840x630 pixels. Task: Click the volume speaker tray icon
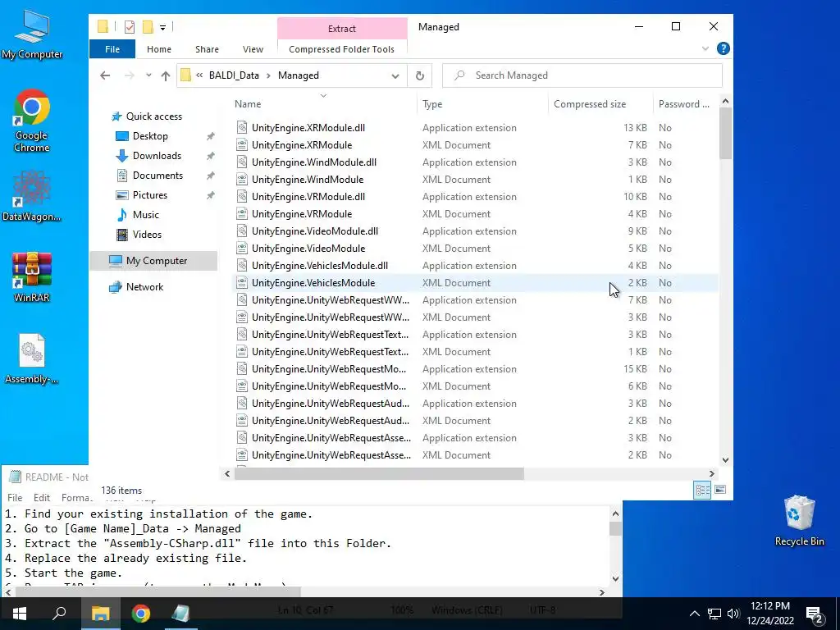point(733,614)
